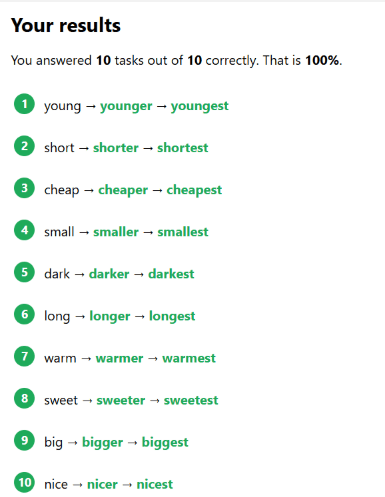Image resolution: width=385 pixels, height=497 pixels.
Task: Click the answer 'smaller'
Action: click(x=116, y=232)
